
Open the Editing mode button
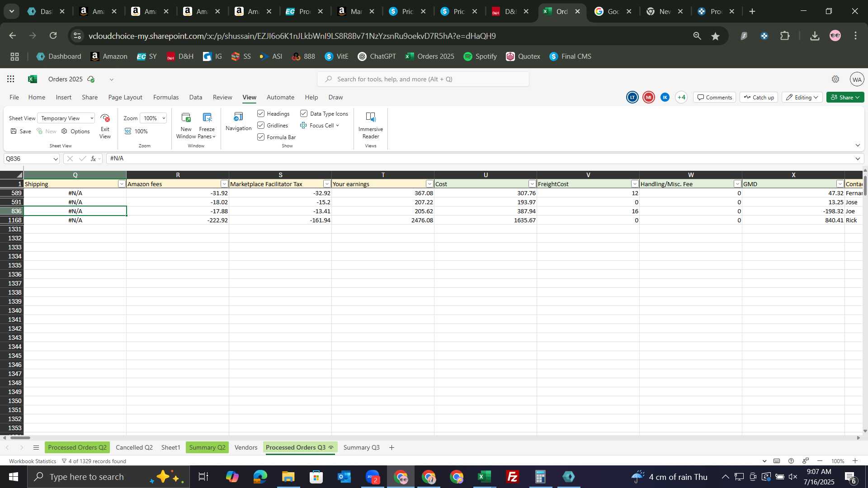[x=802, y=97]
